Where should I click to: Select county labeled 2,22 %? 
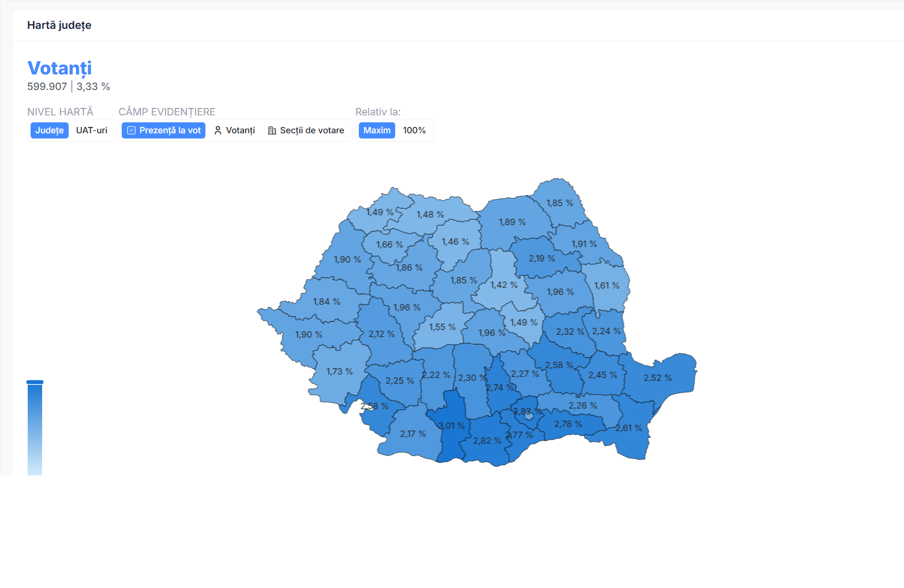point(436,375)
